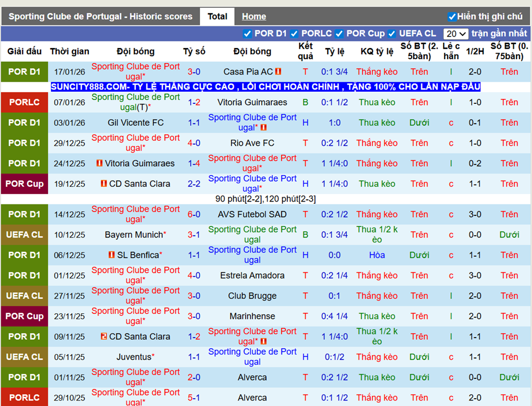532x406 pixels.
Task: Select Dưới in the Bayern Munich row's last column
Action: (x=509, y=234)
